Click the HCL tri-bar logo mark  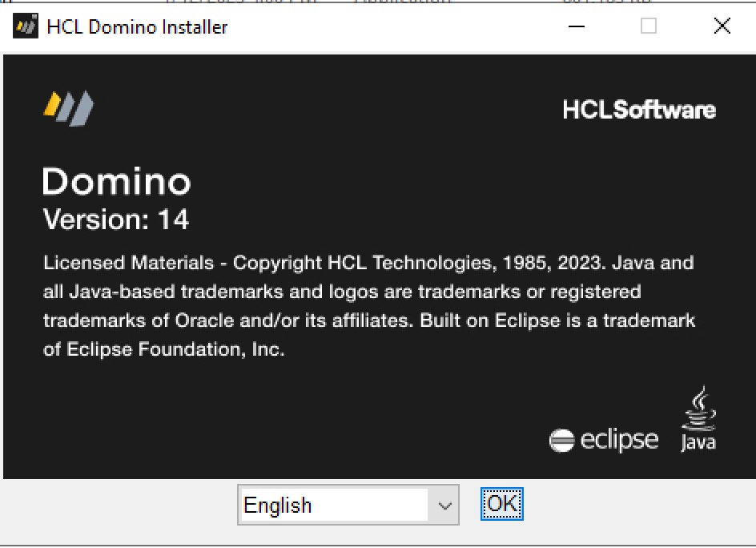click(x=68, y=107)
